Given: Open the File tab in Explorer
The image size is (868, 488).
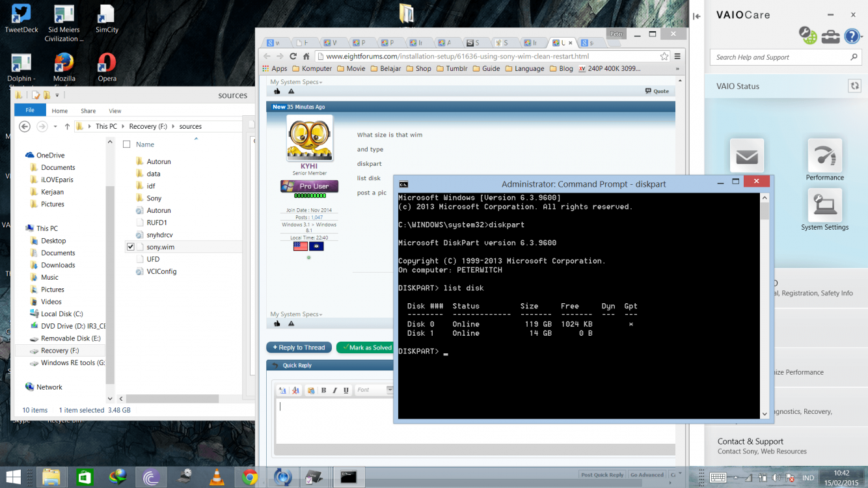Looking at the screenshot, I should (x=30, y=111).
